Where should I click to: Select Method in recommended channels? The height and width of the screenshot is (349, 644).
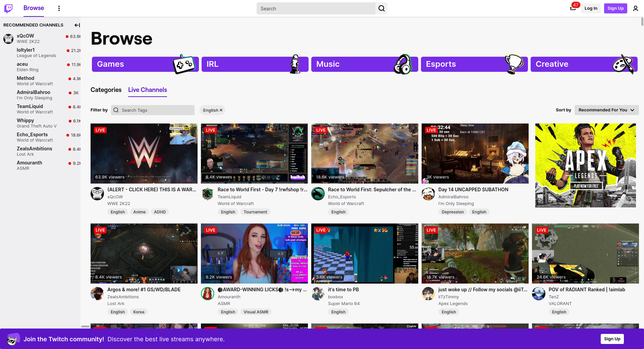[x=40, y=81]
